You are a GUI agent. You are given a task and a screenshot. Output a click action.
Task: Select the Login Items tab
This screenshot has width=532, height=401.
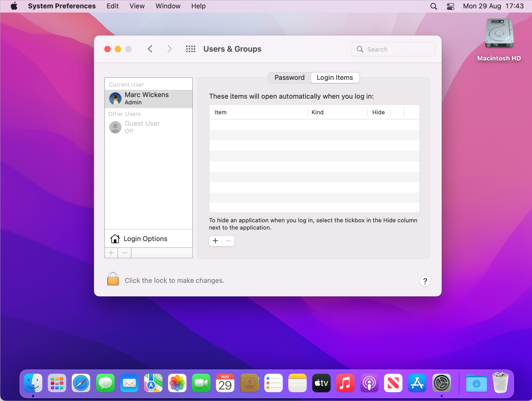335,77
